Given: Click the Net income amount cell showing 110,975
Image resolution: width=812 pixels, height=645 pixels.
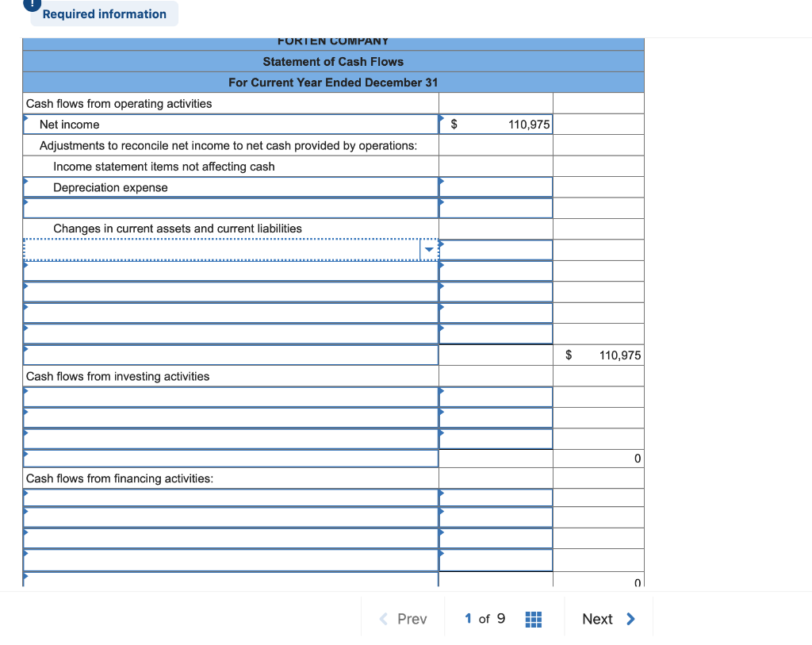Looking at the screenshot, I should click(496, 125).
